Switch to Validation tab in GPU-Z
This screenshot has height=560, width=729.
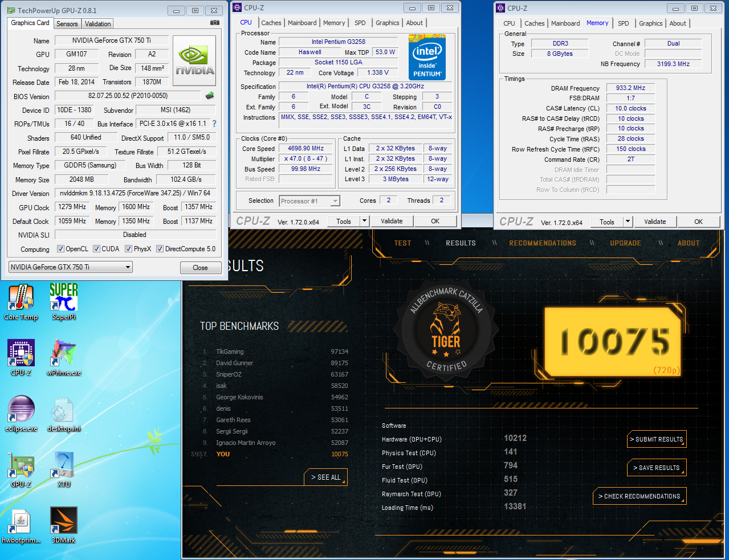[98, 24]
